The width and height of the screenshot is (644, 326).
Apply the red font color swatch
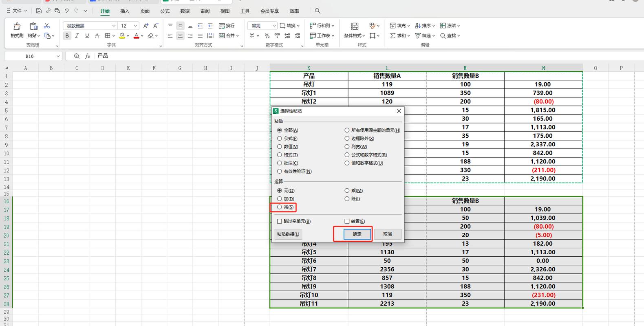[137, 36]
